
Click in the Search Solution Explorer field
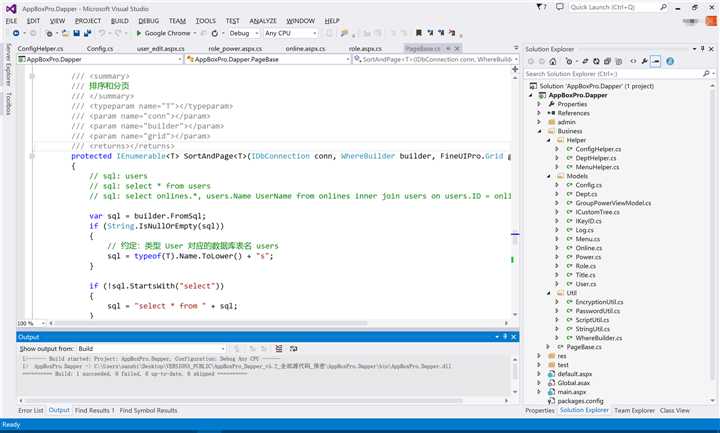[613, 73]
